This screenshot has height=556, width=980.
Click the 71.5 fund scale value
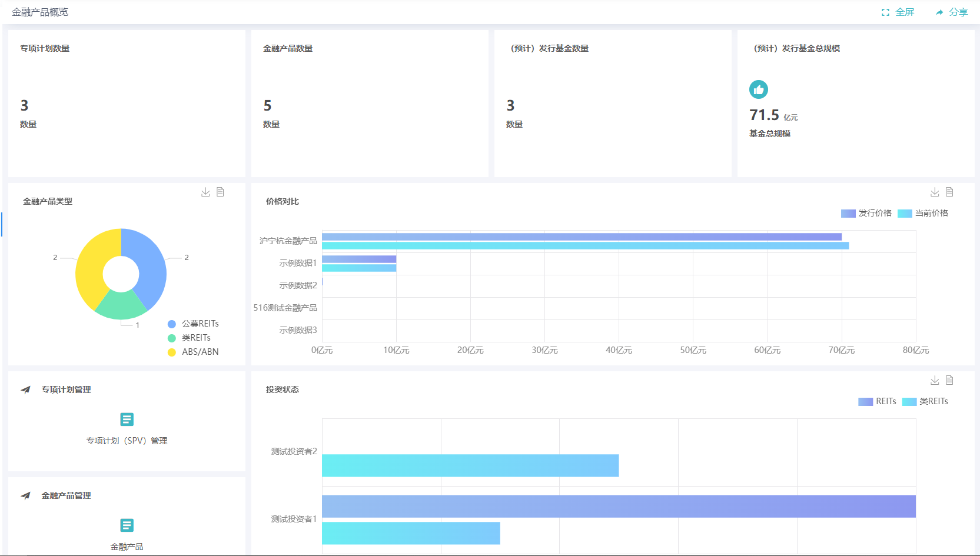point(764,115)
